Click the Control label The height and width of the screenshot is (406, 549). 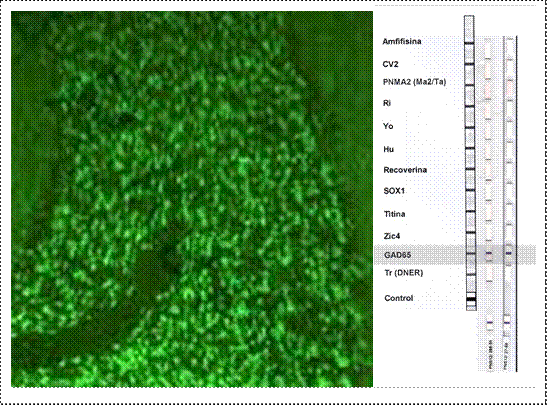click(x=399, y=298)
